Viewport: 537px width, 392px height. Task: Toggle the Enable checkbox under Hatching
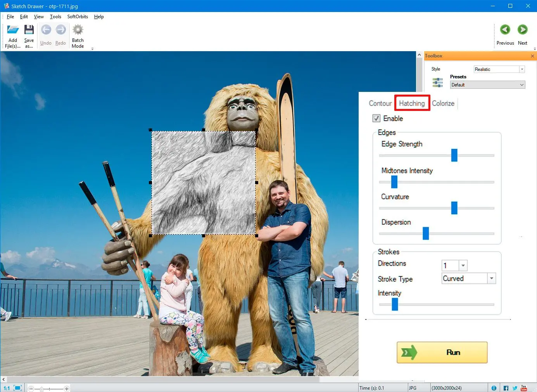point(376,118)
